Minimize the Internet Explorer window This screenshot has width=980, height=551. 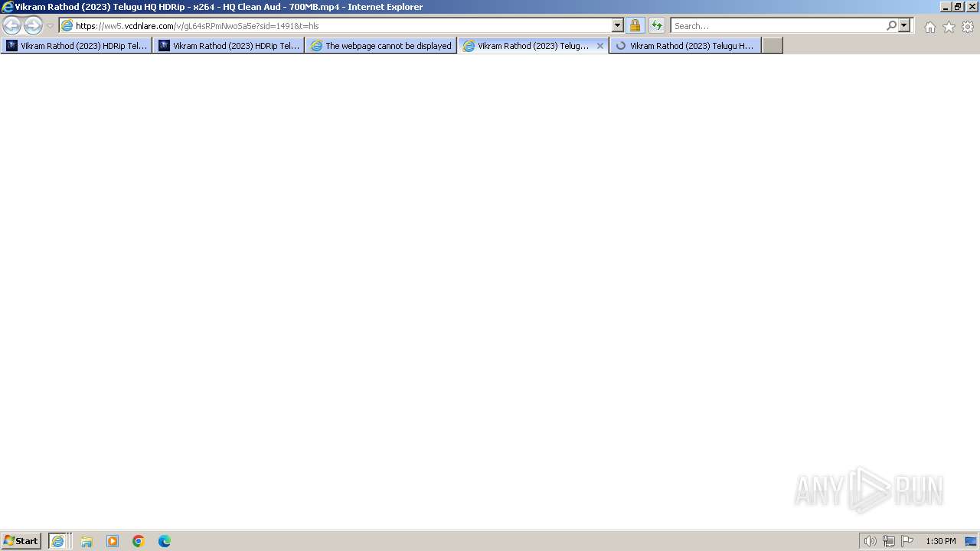click(x=945, y=7)
